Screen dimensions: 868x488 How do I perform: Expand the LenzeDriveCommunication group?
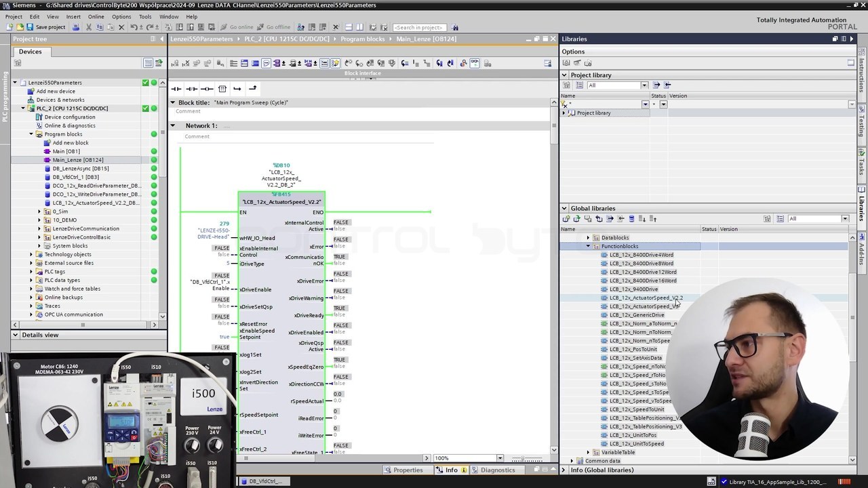pos(39,229)
